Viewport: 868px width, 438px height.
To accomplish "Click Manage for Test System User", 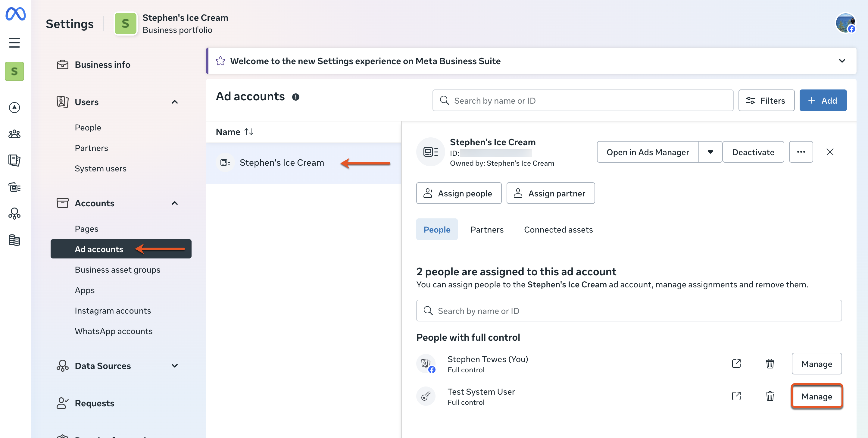I will tap(816, 396).
